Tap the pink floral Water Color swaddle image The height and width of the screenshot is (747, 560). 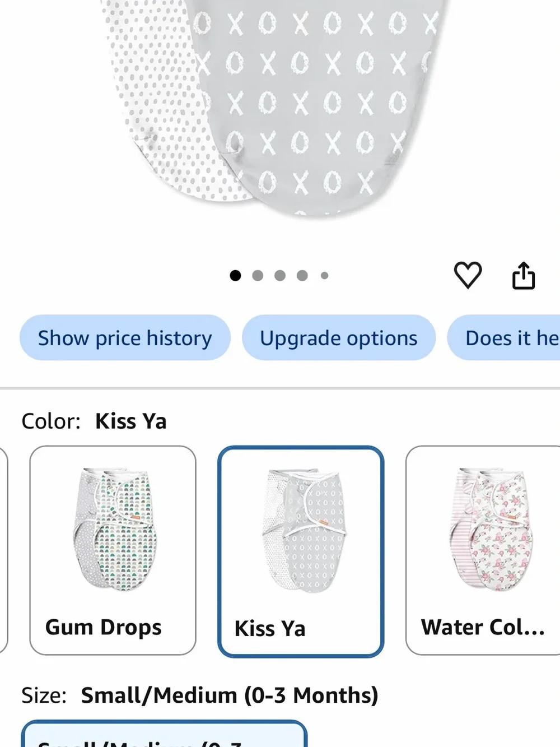(491, 529)
